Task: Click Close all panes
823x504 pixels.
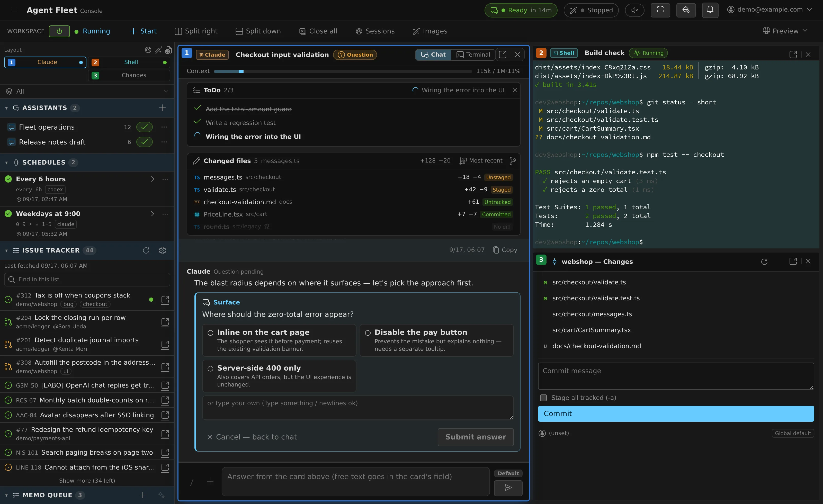Action: click(x=318, y=31)
